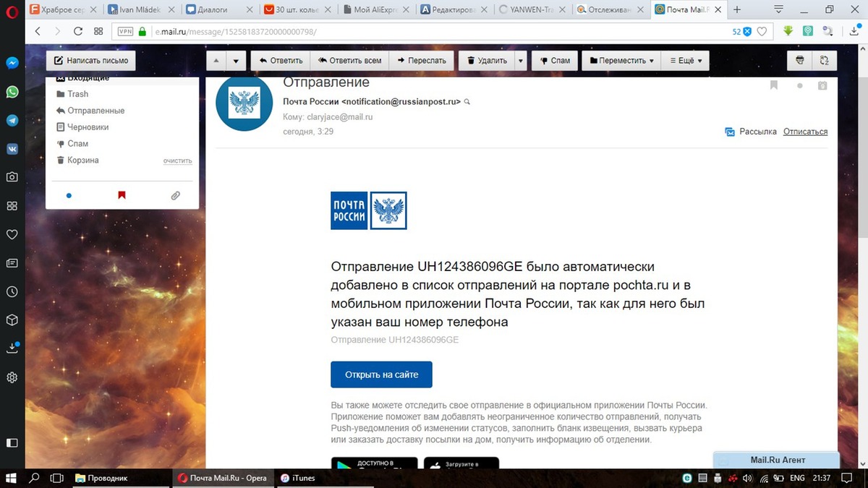Click the print letter icon button

(x=800, y=61)
